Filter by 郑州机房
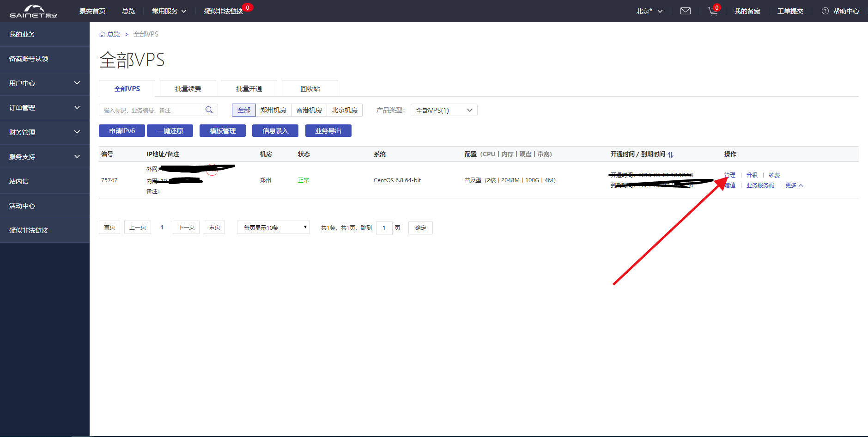The width and height of the screenshot is (868, 437). click(x=273, y=110)
